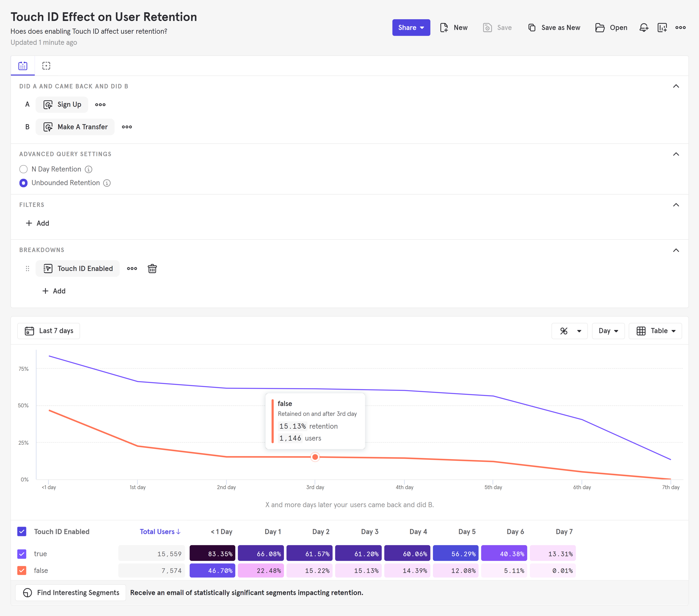Click the add-to-dashboard chart icon
699x616 pixels.
(662, 28)
